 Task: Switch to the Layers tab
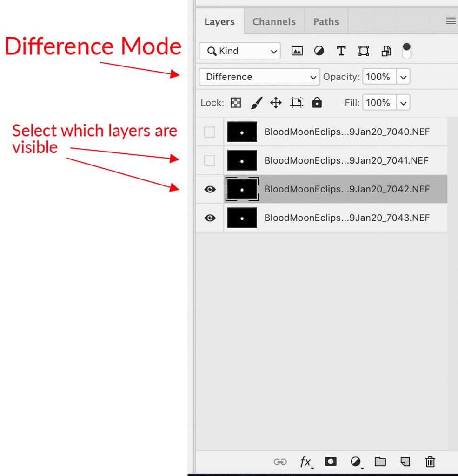click(219, 21)
